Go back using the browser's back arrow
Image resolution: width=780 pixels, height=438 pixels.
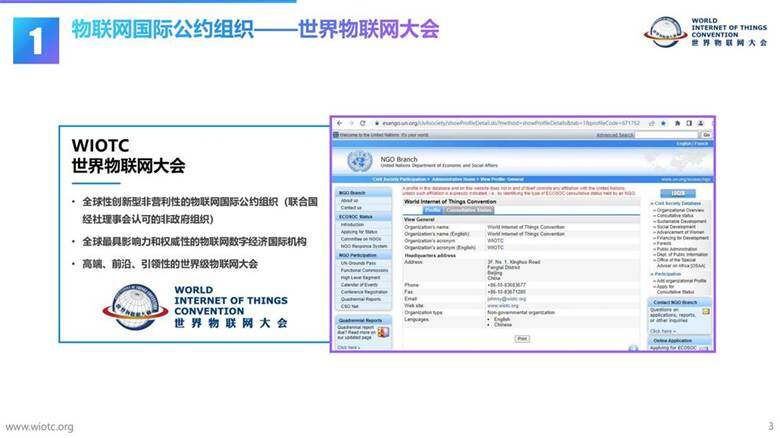[x=339, y=123]
